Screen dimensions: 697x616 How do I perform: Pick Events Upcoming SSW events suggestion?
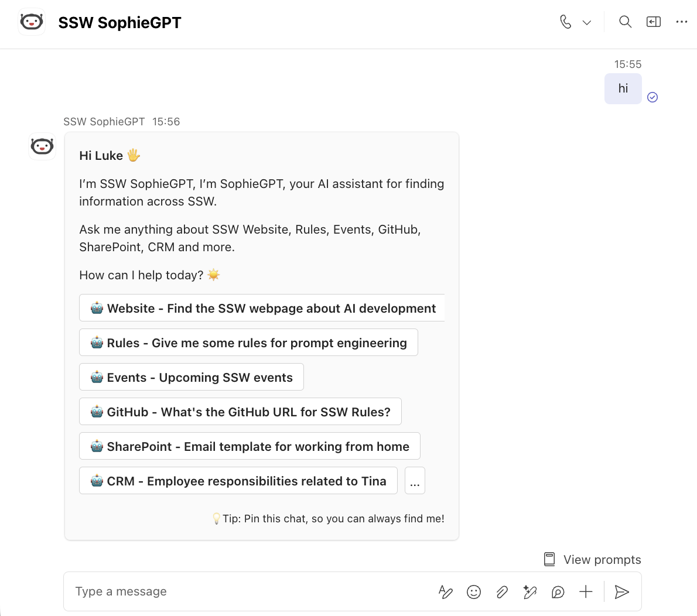point(192,377)
